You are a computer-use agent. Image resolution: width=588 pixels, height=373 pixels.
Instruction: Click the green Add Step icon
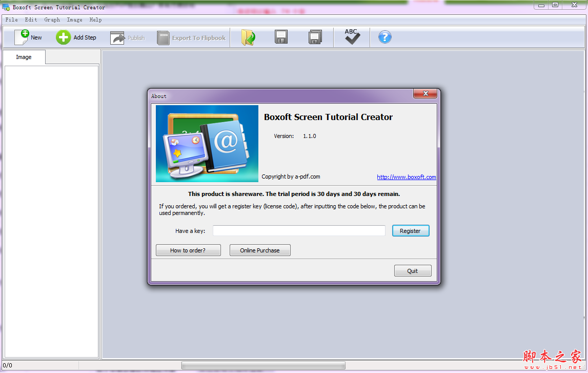click(x=63, y=37)
